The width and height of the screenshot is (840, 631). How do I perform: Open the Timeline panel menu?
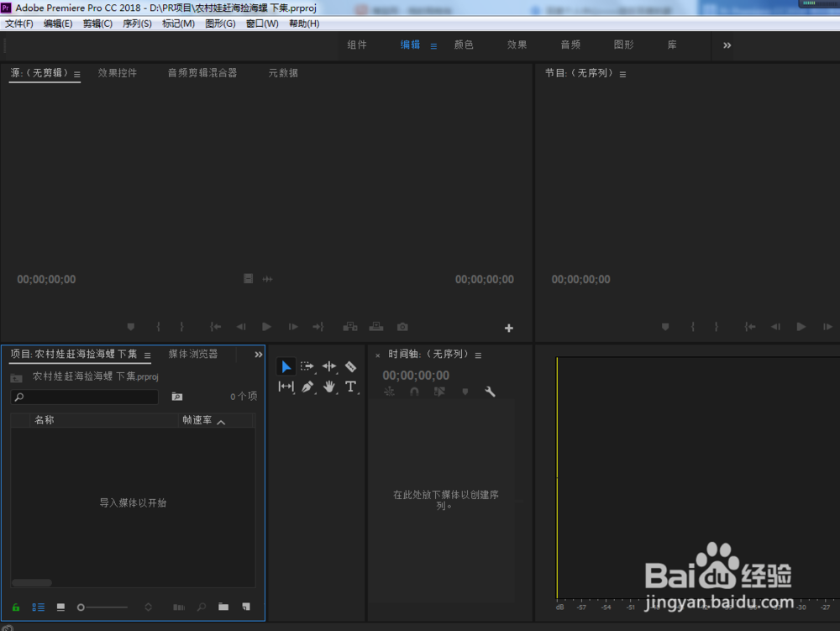click(x=478, y=355)
